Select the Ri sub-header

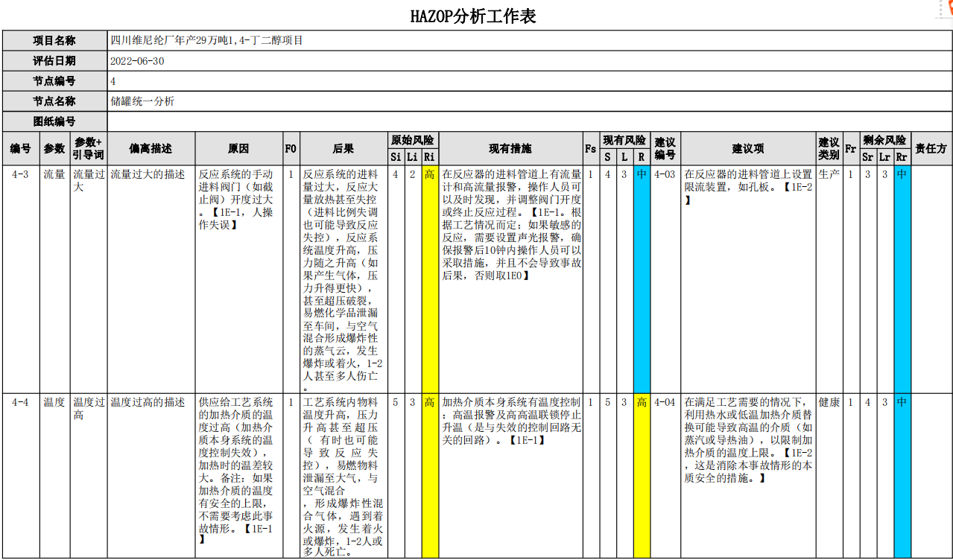[x=430, y=157]
